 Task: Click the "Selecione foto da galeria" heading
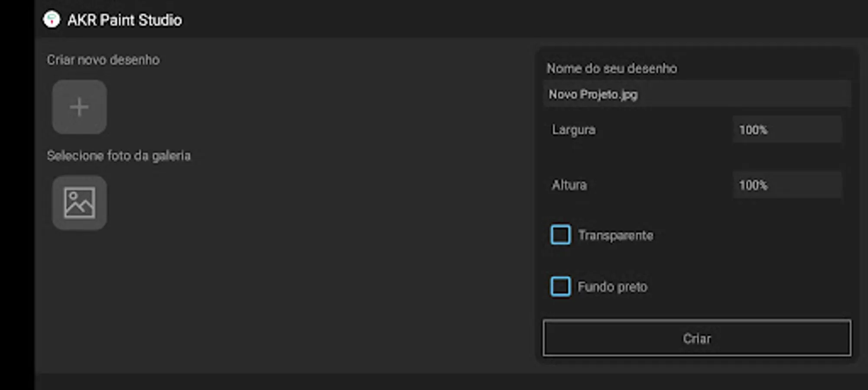pyautogui.click(x=119, y=156)
